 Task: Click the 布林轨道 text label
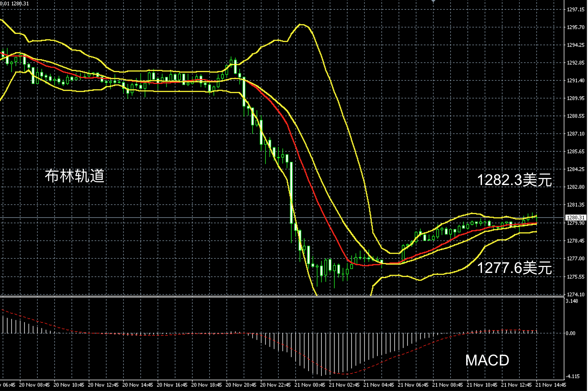point(75,176)
